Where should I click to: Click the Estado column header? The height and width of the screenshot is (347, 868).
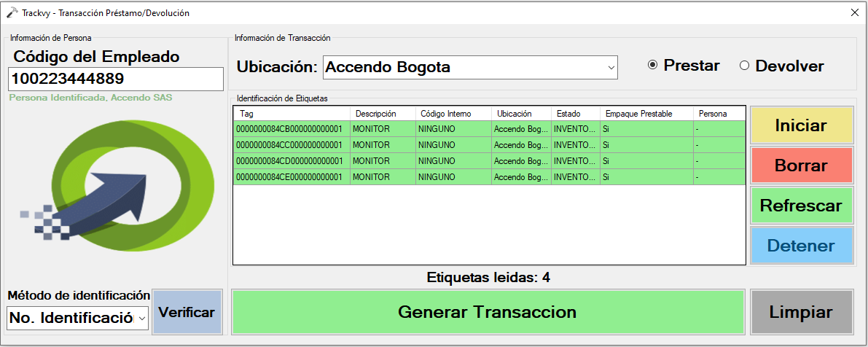point(576,114)
